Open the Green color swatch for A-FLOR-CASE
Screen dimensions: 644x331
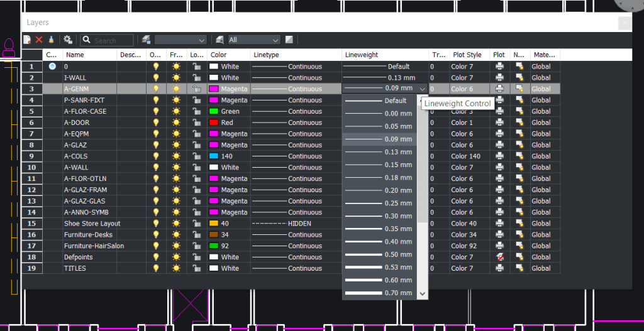[214, 111]
